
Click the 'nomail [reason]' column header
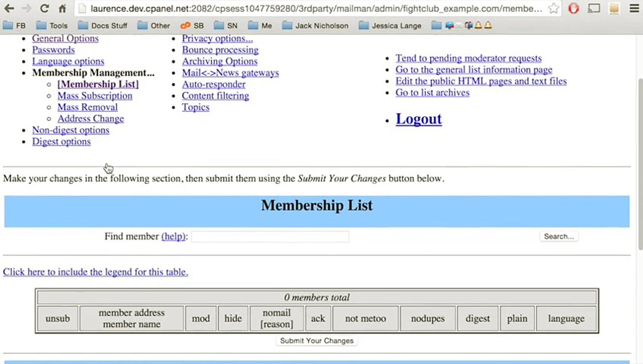coord(277,318)
